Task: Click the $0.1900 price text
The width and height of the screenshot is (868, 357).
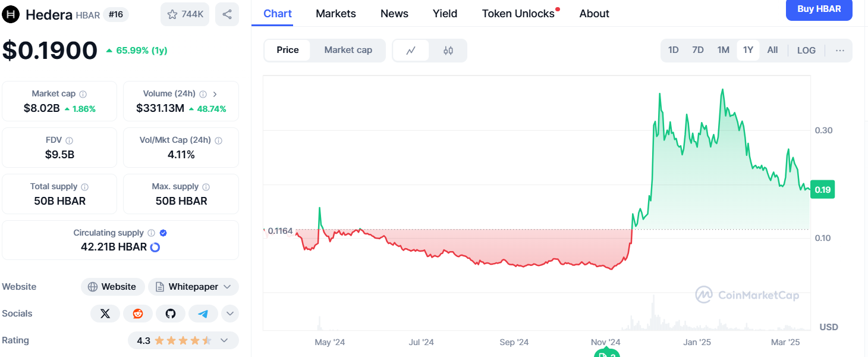Action: [50, 51]
